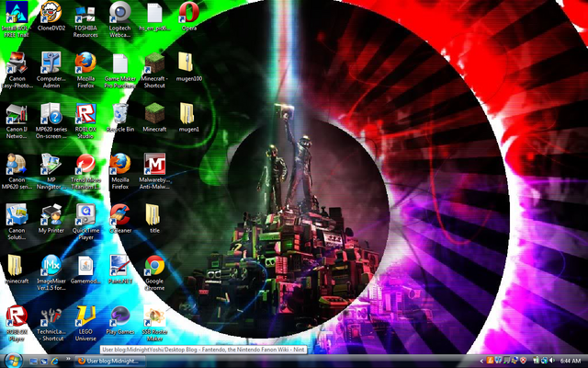Open the Windows Start menu orb
Screen dimensions: 588x368
tap(13, 361)
